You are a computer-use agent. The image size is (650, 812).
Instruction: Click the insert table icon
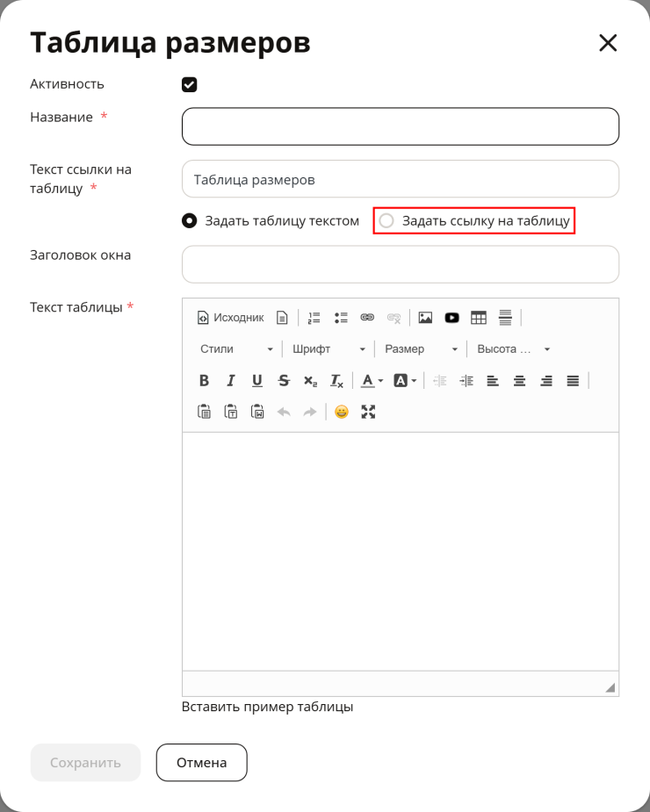[x=479, y=318]
